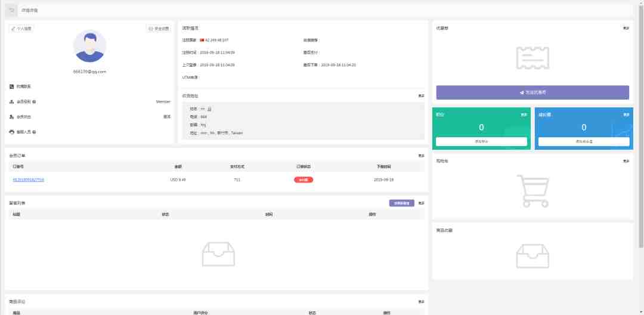Image resolution: width=644 pixels, height=315 pixels.
Task: Open the order number link in orders table
Action: pos(28,180)
